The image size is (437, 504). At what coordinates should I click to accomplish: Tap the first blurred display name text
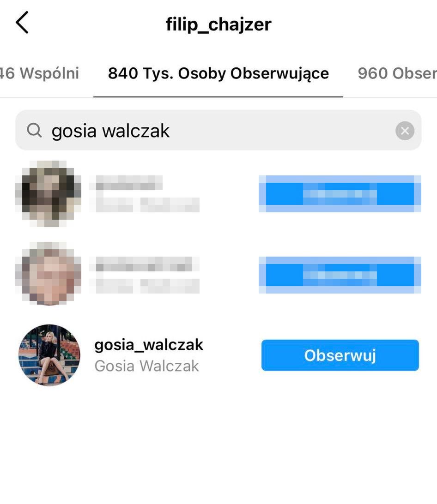coord(144,204)
